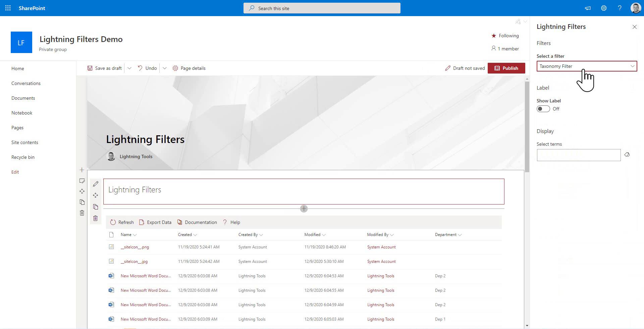644x329 pixels.
Task: Click Export Data in list toolbar
Action: click(155, 222)
